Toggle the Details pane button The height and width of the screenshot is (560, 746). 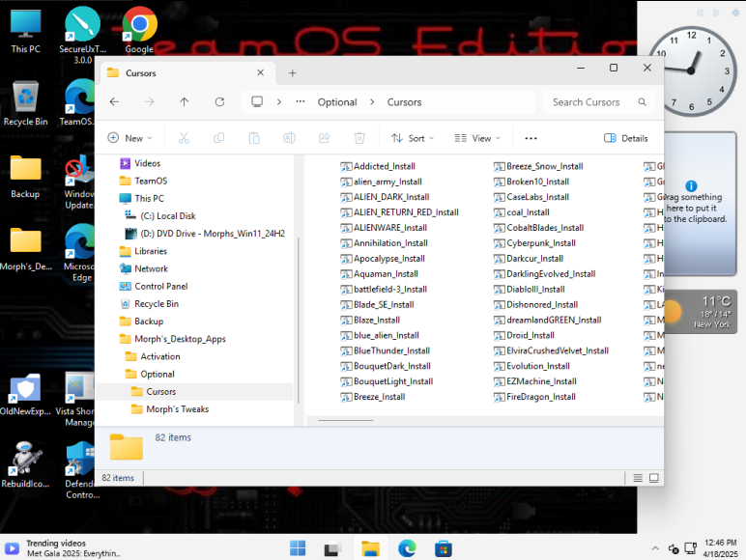pos(625,138)
